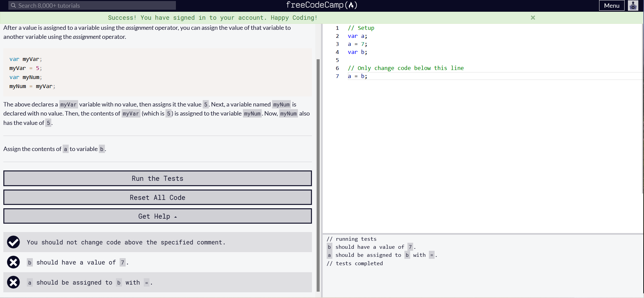The image size is (644, 298).
Task: Click '// running tests' in the console output
Action: tap(351, 239)
